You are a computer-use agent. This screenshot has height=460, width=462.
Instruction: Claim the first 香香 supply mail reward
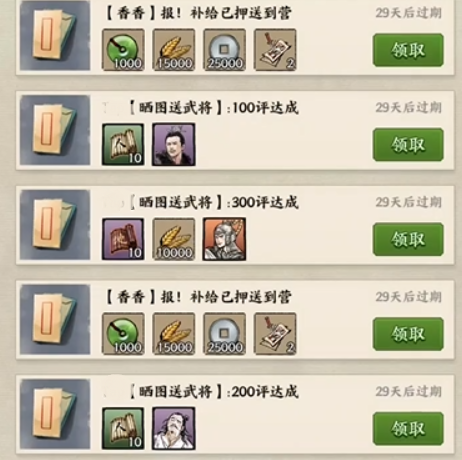(408, 50)
